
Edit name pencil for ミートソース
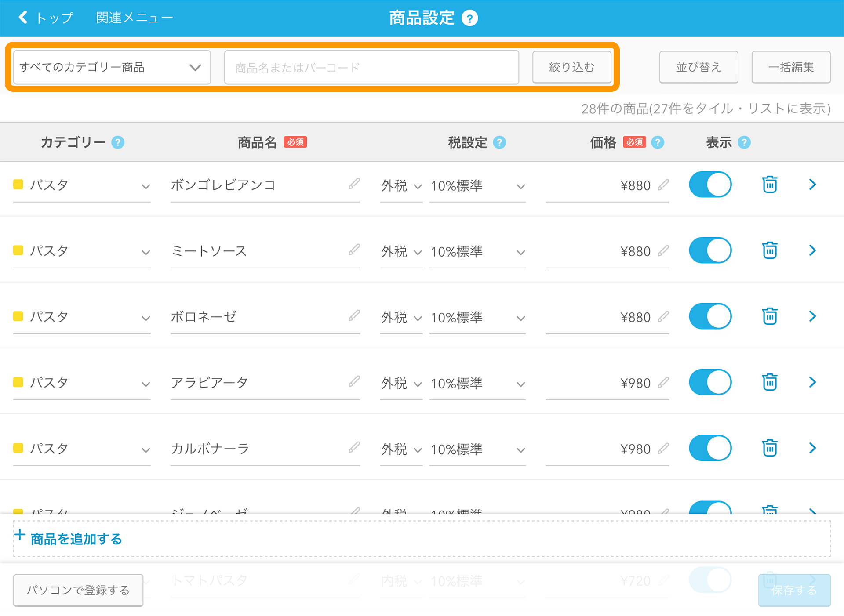pyautogui.click(x=354, y=250)
